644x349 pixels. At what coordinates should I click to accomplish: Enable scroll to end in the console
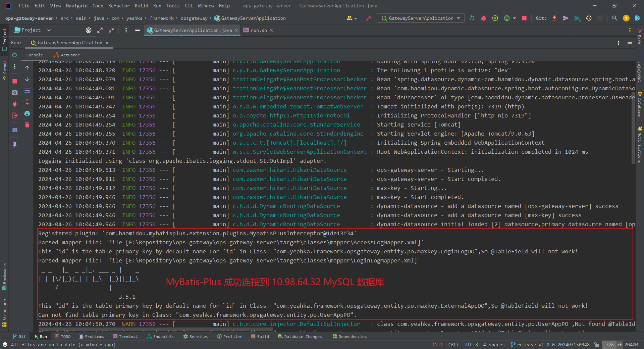(x=27, y=102)
